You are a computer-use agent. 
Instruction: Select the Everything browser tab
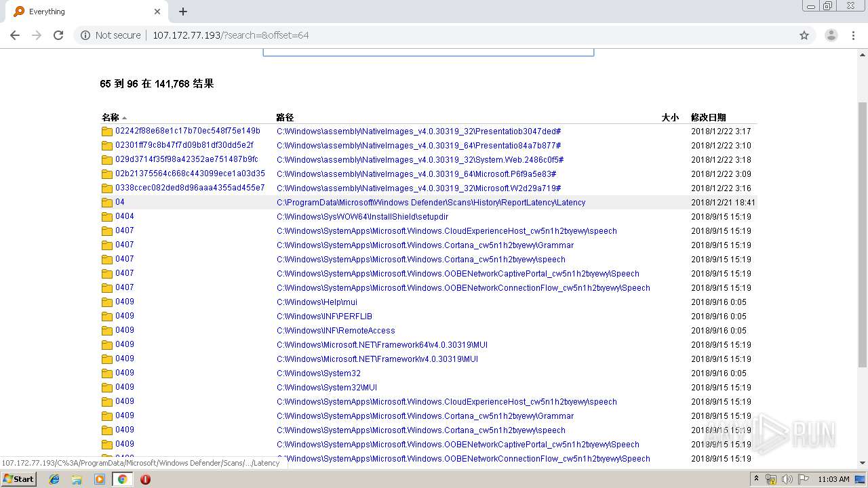pyautogui.click(x=87, y=12)
